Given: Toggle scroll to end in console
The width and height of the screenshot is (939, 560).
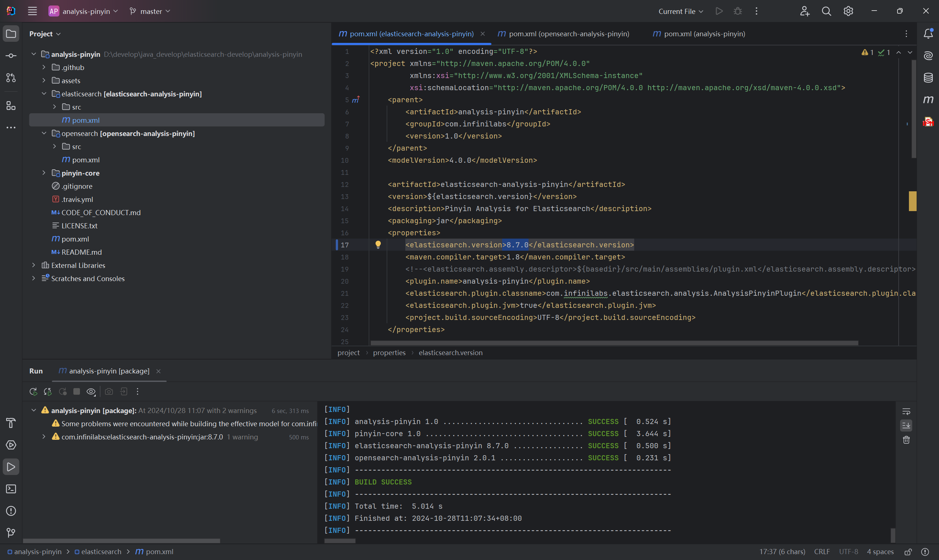Looking at the screenshot, I should point(906,425).
